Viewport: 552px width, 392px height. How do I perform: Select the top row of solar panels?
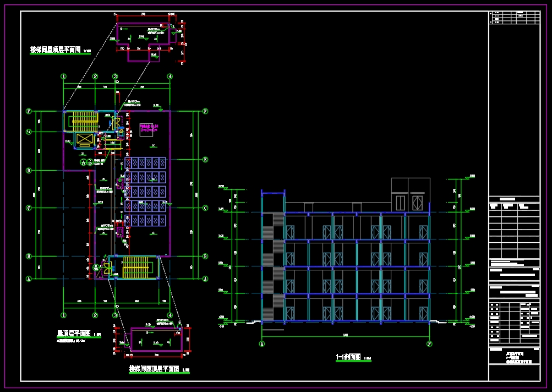tap(145, 163)
